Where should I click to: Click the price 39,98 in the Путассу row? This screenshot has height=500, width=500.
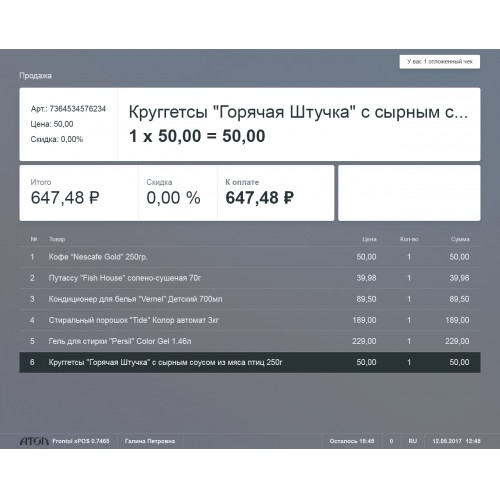coord(366,278)
